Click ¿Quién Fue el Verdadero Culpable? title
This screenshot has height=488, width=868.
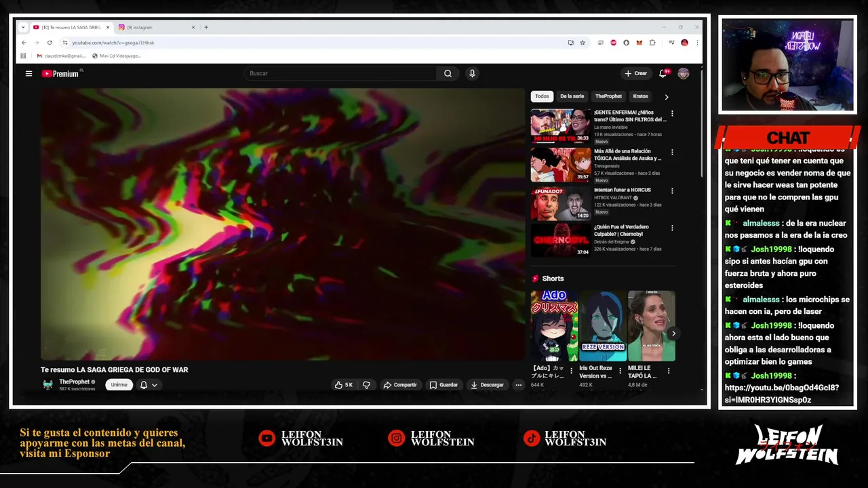(622, 230)
